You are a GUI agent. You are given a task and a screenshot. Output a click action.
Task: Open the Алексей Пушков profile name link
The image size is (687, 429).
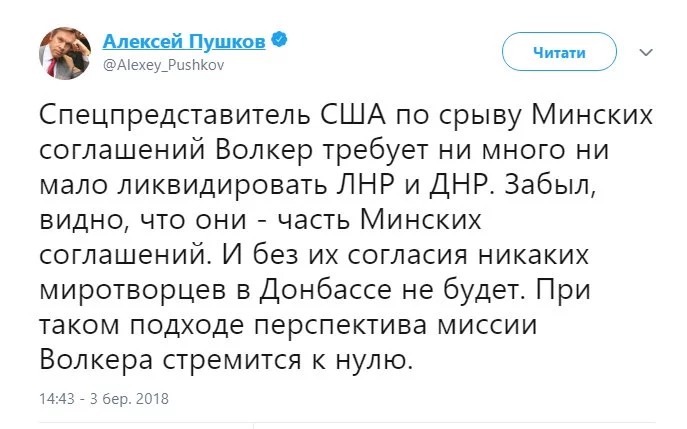184,41
